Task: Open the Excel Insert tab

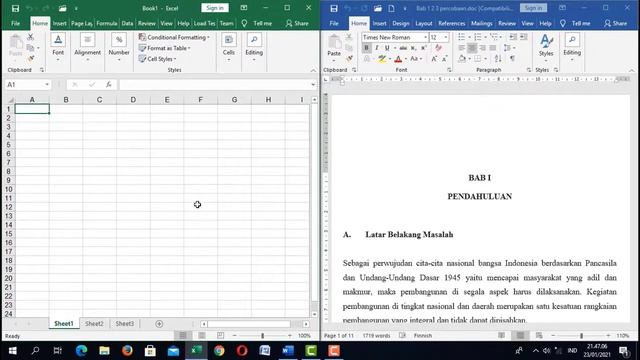Action: [x=59, y=23]
